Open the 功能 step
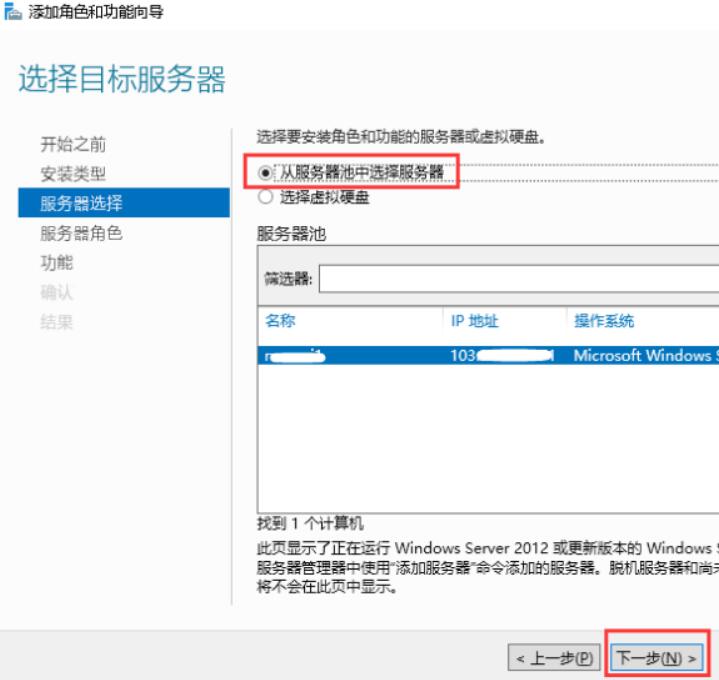This screenshot has height=680, width=719. tap(56, 263)
